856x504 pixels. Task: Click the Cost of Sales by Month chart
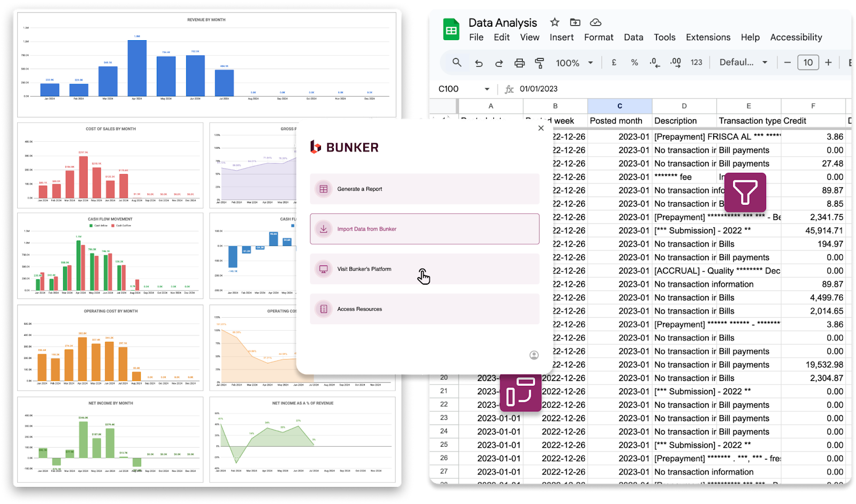pos(110,166)
